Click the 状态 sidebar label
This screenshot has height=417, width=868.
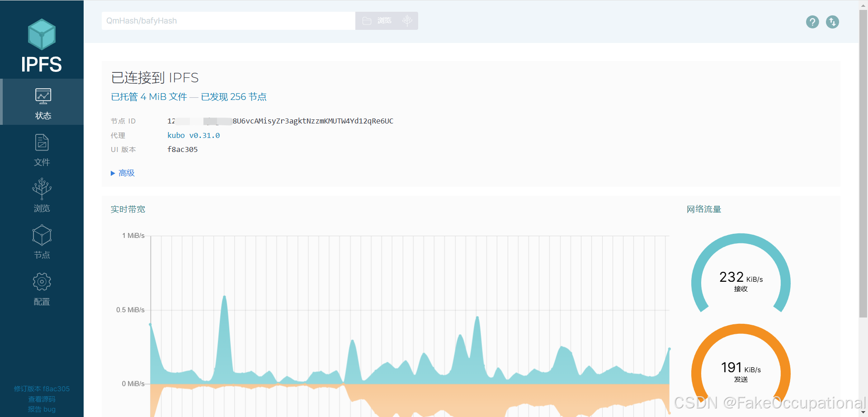pyautogui.click(x=43, y=116)
